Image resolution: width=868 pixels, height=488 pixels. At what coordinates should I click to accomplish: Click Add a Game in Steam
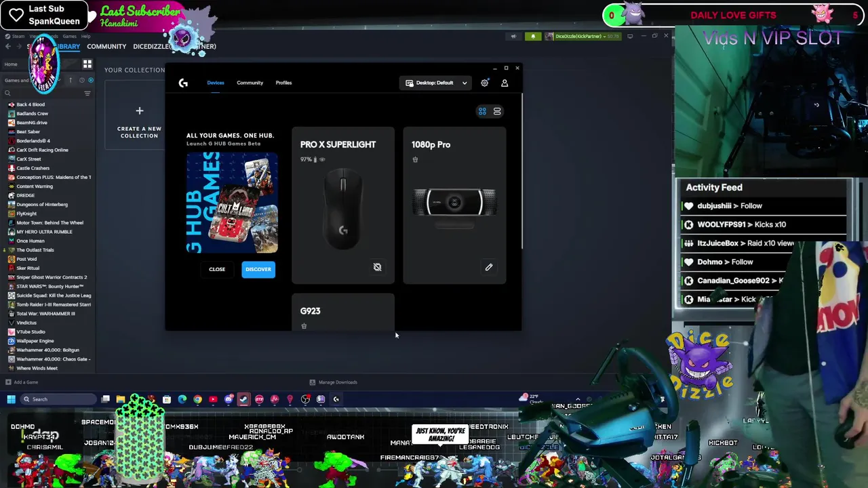click(x=22, y=382)
